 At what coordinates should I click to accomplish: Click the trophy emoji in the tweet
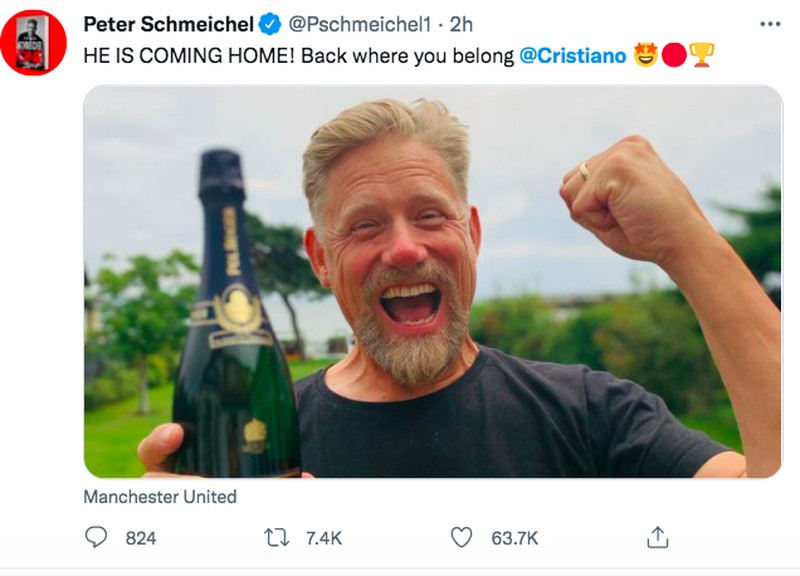click(702, 55)
